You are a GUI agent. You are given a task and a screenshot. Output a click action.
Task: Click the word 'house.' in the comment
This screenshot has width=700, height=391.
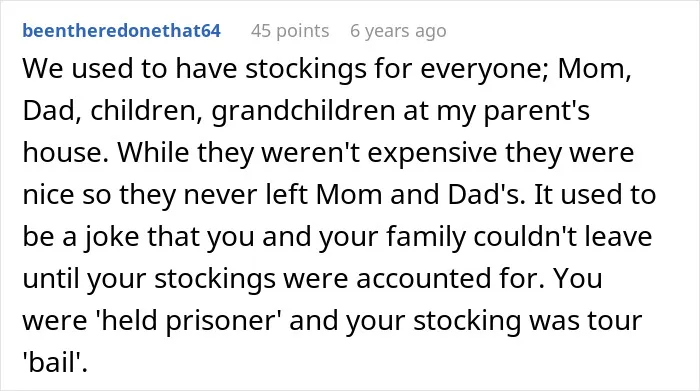[66, 152]
